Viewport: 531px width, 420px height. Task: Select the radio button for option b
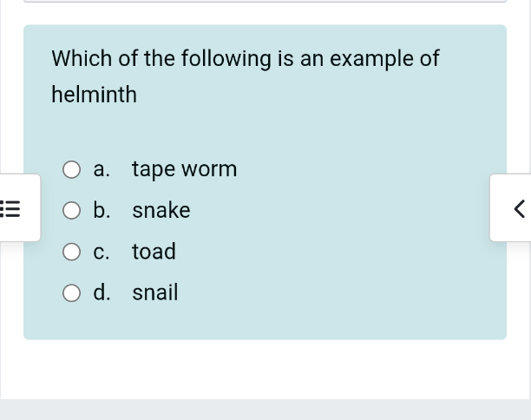73,211
